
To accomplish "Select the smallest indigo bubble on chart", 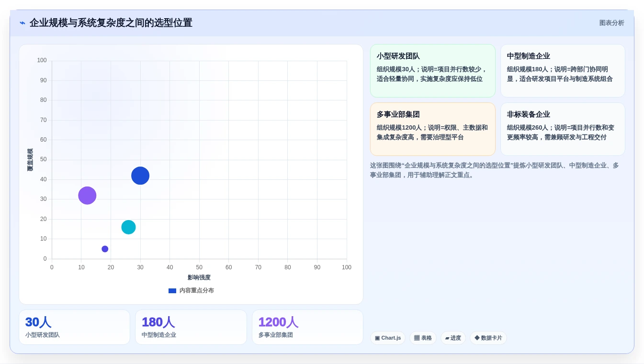I will coord(105,249).
